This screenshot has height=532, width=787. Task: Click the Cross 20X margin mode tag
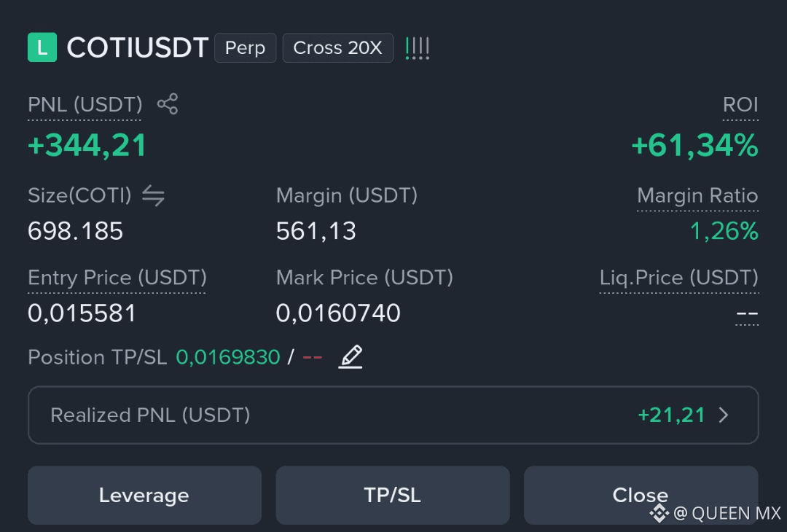click(x=338, y=47)
